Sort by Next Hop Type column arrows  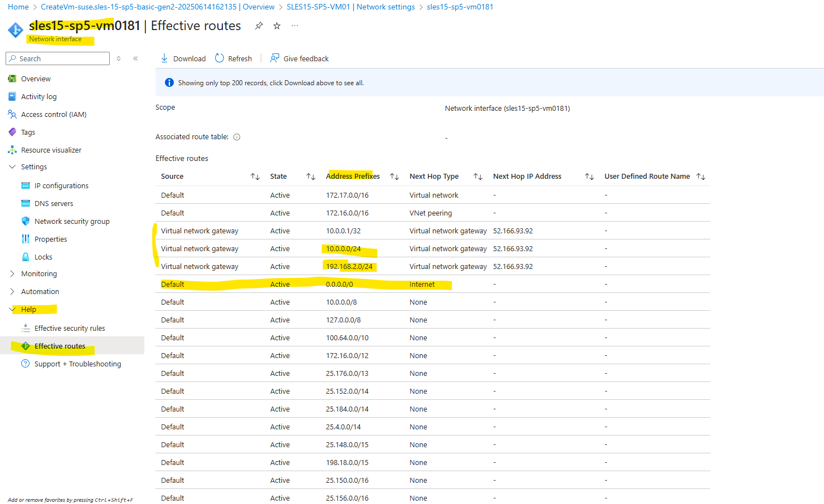pyautogui.click(x=478, y=177)
